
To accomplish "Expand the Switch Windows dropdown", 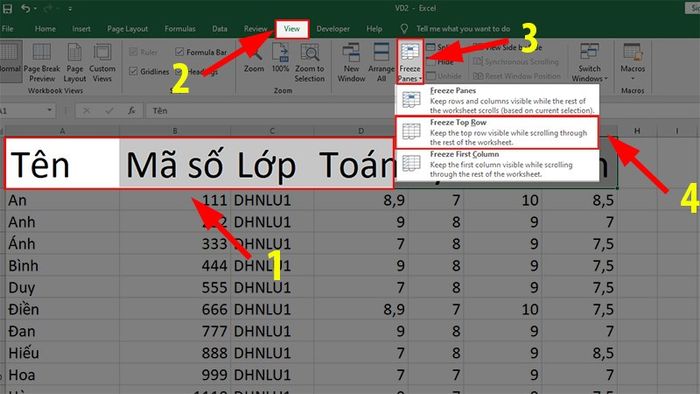I will pyautogui.click(x=589, y=63).
